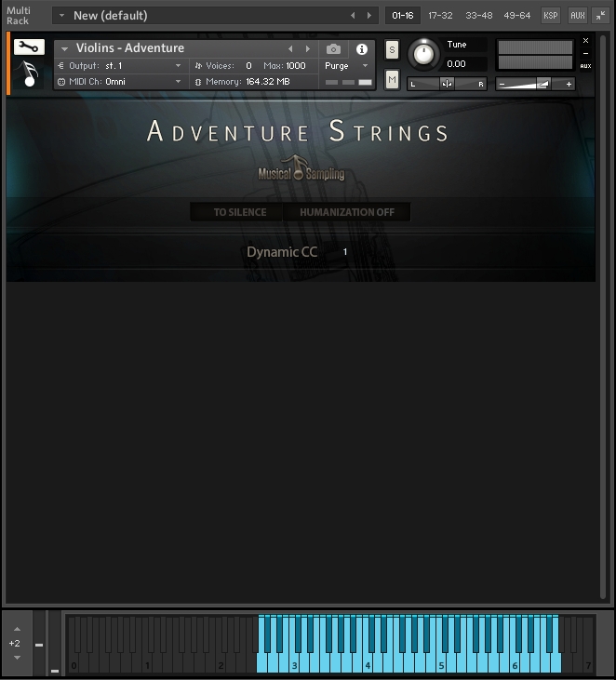Click the Musical Sampling note icon by the header

pos(29,73)
